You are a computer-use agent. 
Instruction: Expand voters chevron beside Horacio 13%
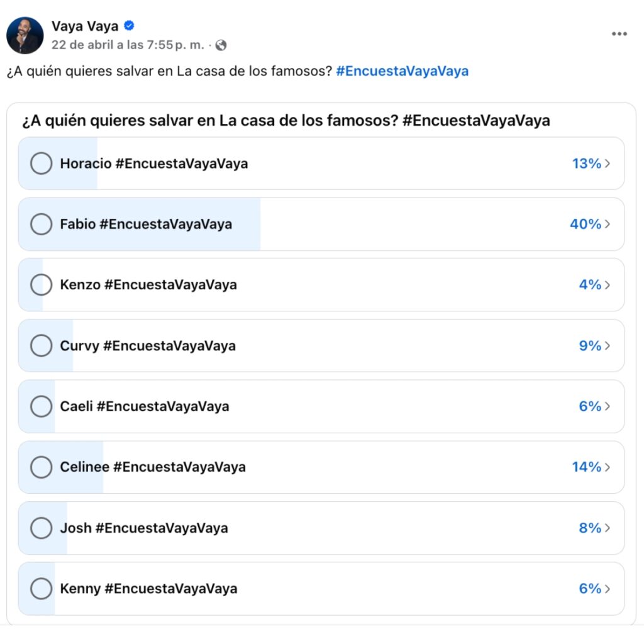coord(608,164)
